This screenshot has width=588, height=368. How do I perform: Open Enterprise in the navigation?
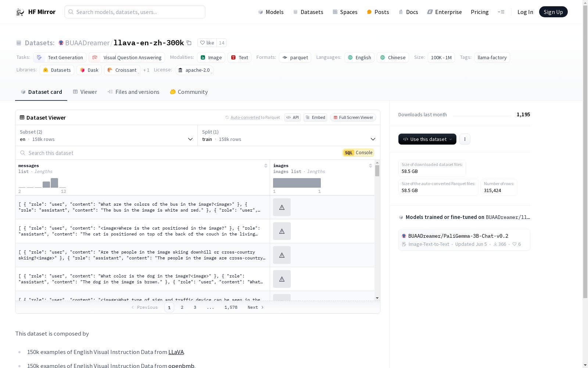tap(444, 12)
